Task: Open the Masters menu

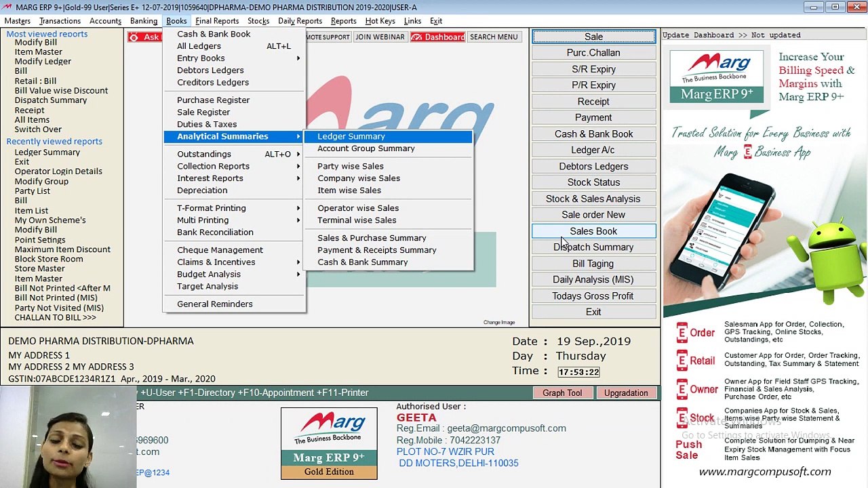Action: tap(18, 21)
